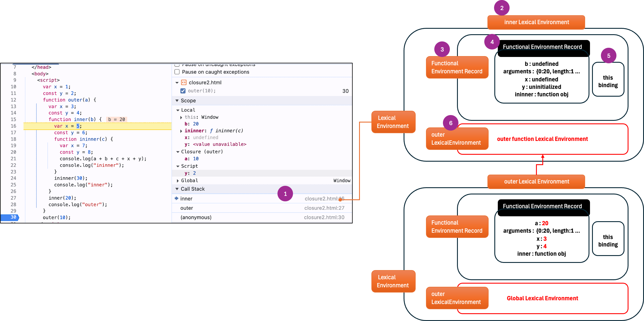Click the purple number 4 circle
Viewport: 644px width, 321px height.
492,42
